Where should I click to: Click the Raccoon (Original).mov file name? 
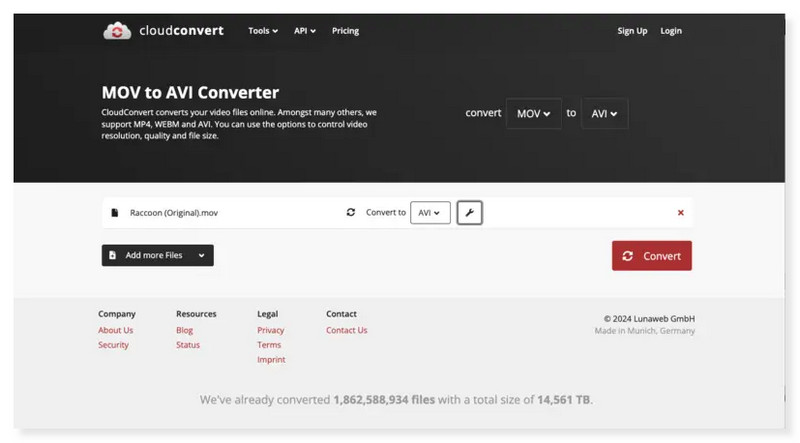pos(174,213)
